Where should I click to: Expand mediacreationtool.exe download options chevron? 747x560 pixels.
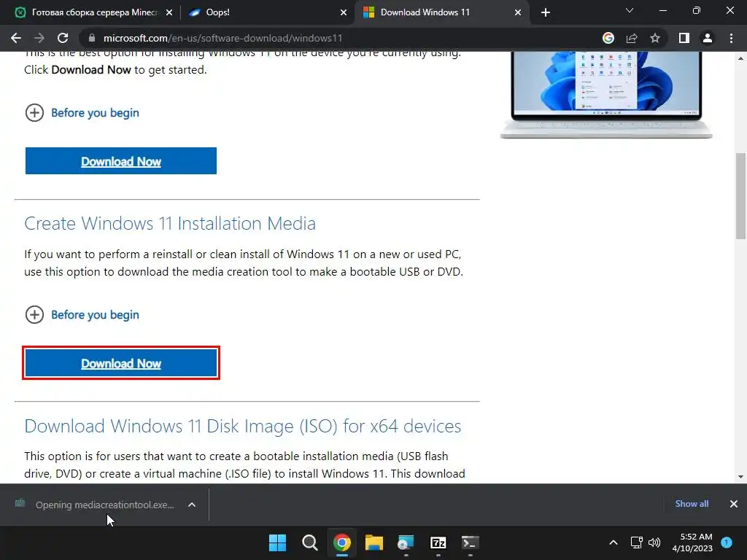[x=192, y=505]
